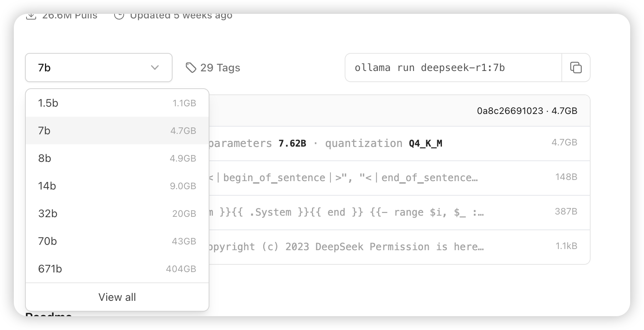Copy the ollama run command

[x=576, y=68]
